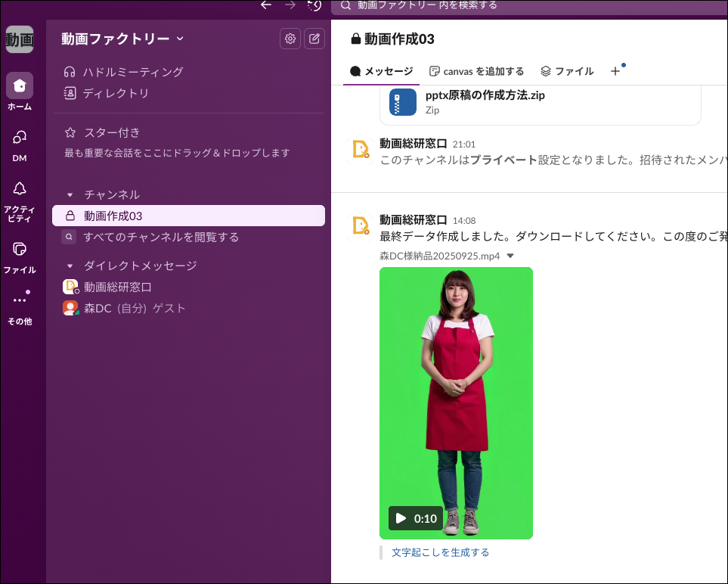Click the 文字起こしを生成する link
Screen dimensions: 728x584
point(440,552)
